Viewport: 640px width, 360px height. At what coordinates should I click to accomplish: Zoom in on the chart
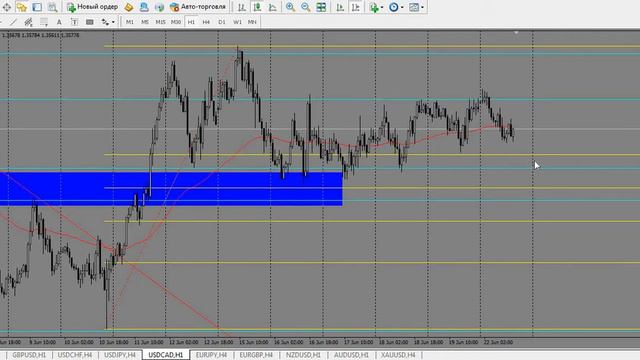[x=290, y=7]
